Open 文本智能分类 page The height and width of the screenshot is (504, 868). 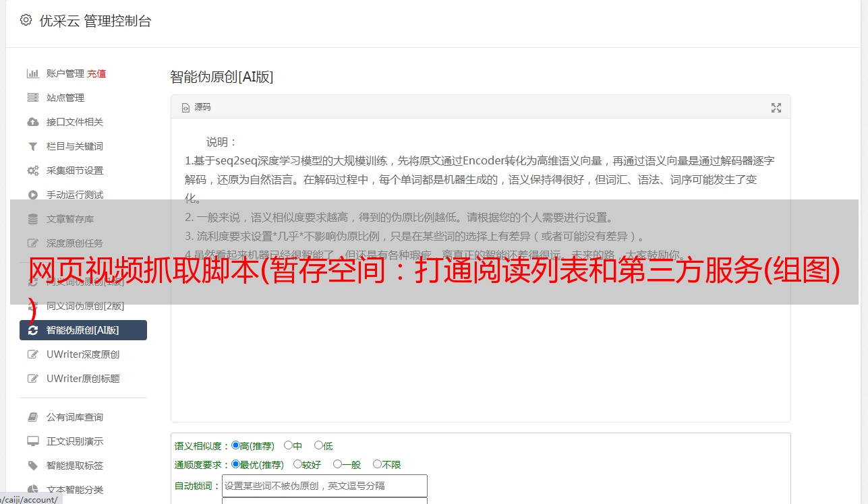[75, 490]
